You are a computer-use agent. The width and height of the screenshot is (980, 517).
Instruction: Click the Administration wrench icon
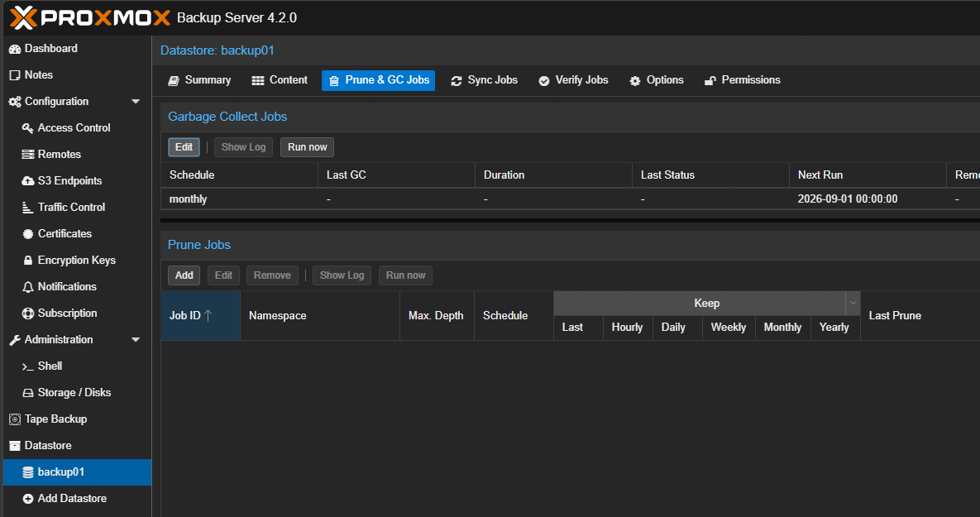tap(15, 340)
